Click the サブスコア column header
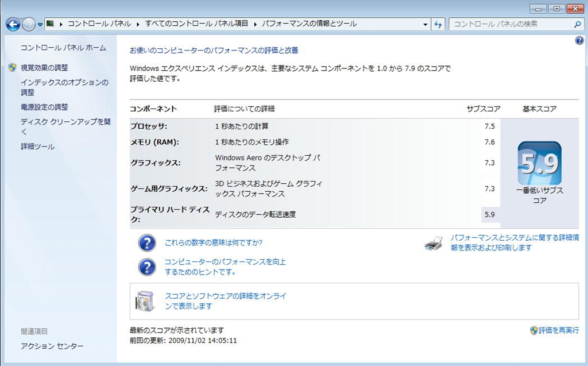Image resolution: width=588 pixels, height=366 pixels. 483,109
